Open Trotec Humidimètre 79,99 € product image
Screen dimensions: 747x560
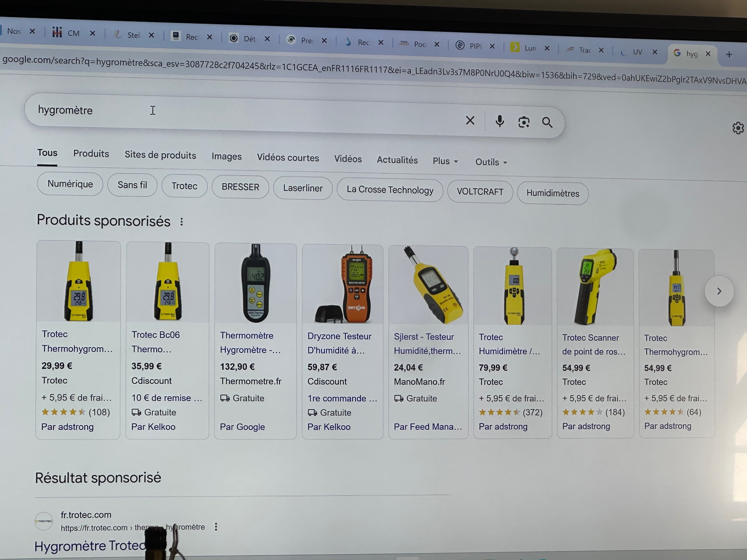coord(513,287)
